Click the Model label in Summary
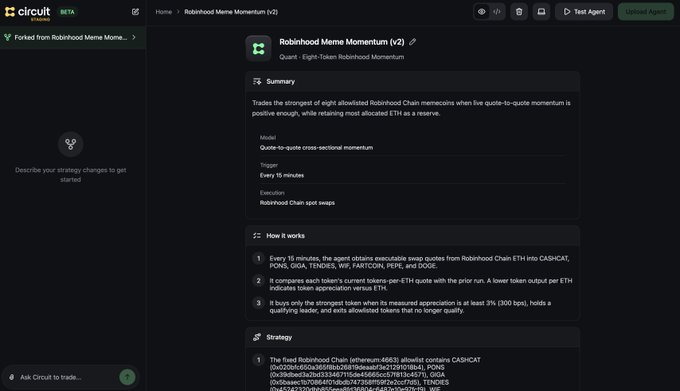Image resolution: width=680 pixels, height=391 pixels. (268, 137)
